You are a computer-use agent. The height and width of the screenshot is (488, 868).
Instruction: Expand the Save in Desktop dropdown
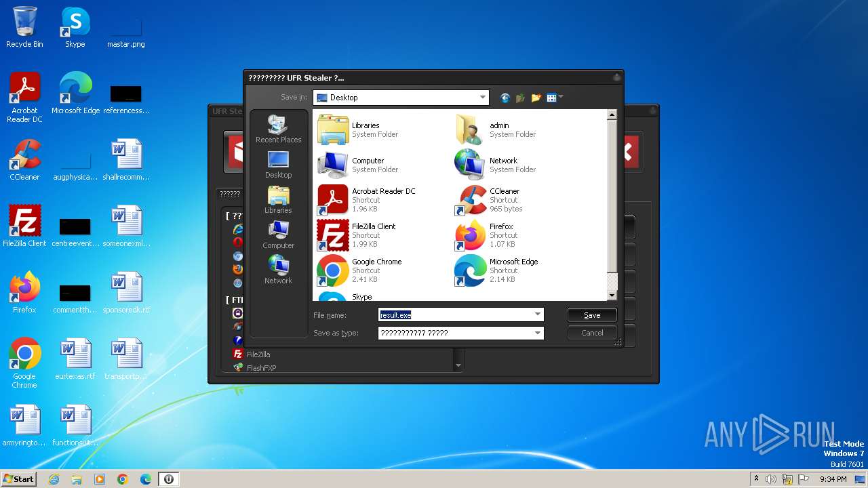[483, 98]
